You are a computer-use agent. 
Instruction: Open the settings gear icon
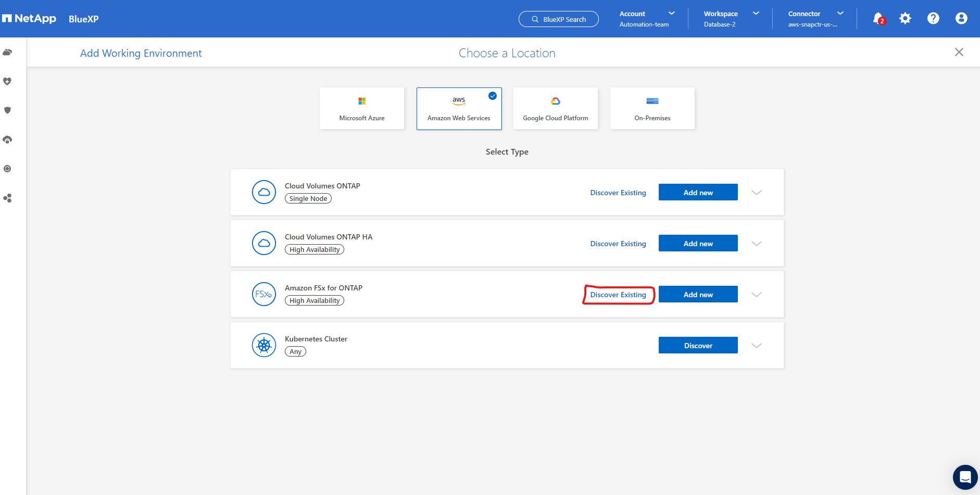click(x=906, y=19)
